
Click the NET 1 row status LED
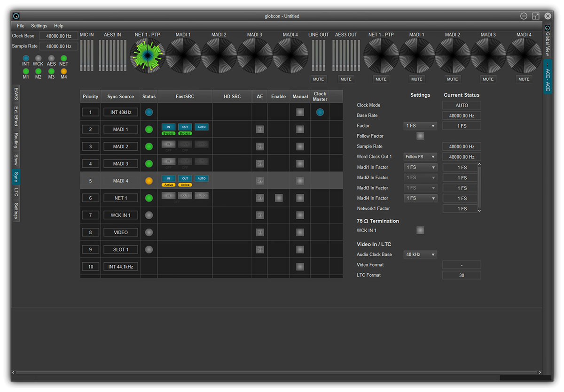149,198
